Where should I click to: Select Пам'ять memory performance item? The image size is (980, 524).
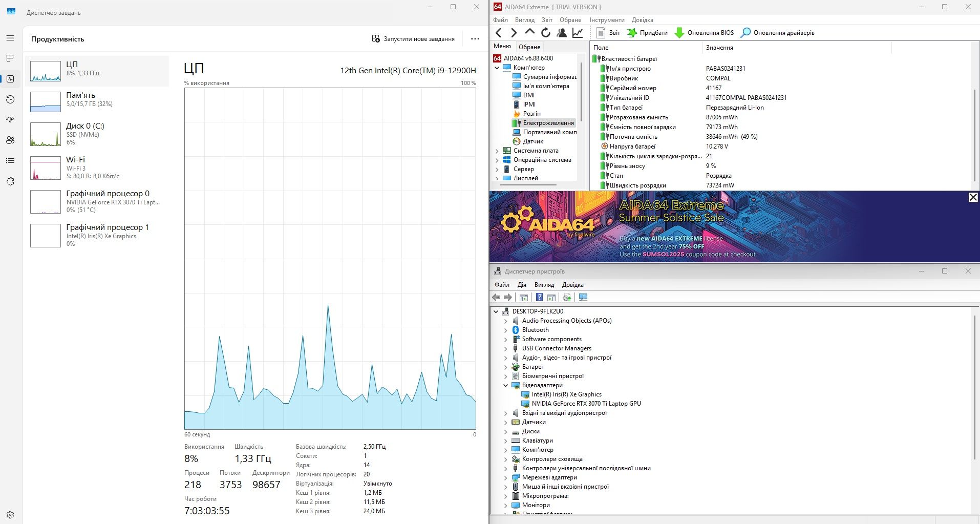tap(97, 102)
